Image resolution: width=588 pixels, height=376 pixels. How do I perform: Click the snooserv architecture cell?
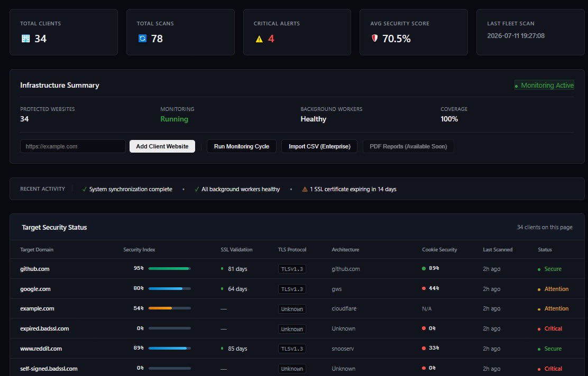point(343,349)
